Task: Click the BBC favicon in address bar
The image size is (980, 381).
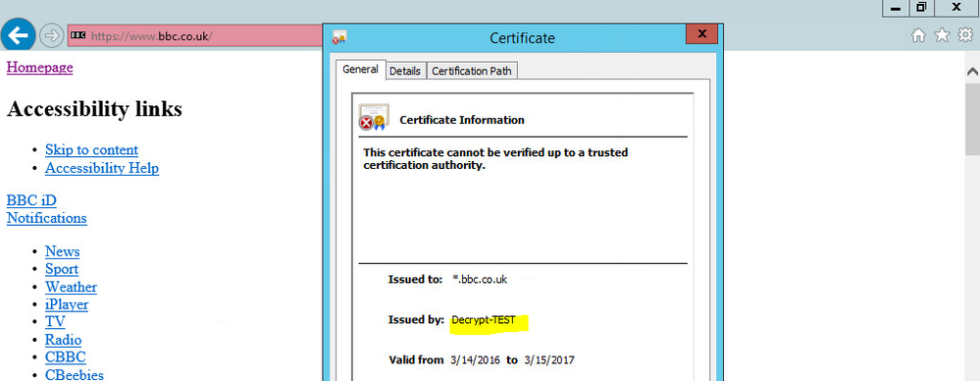Action: [x=77, y=35]
